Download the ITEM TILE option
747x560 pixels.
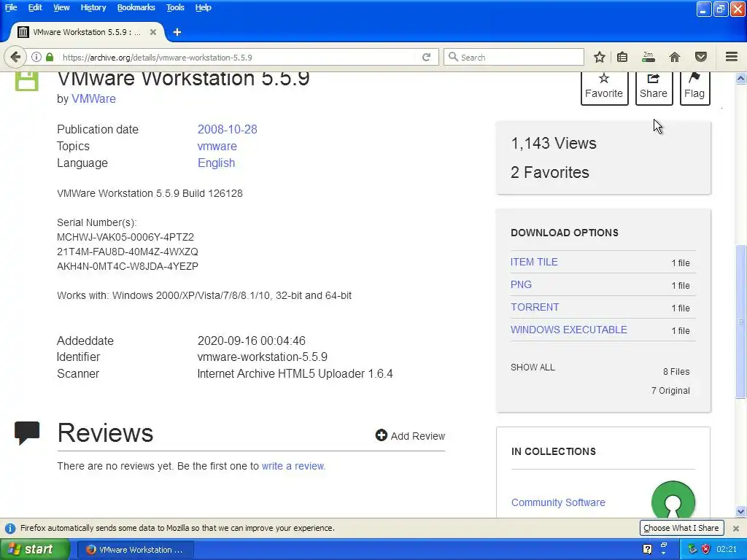pos(534,262)
